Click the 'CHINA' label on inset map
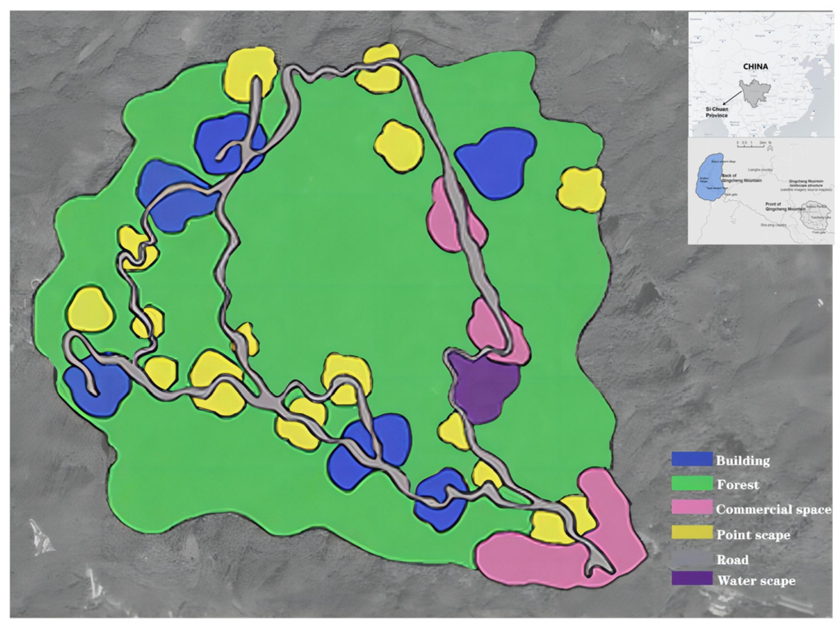This screenshot has height=626, width=840. click(755, 66)
